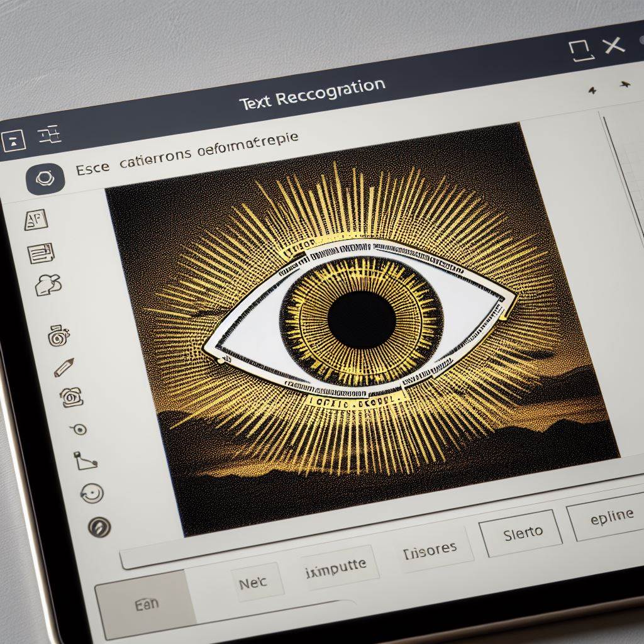Select the upper camera icon in sidebar
Screen dimensions: 644x644
pyautogui.click(x=58, y=336)
